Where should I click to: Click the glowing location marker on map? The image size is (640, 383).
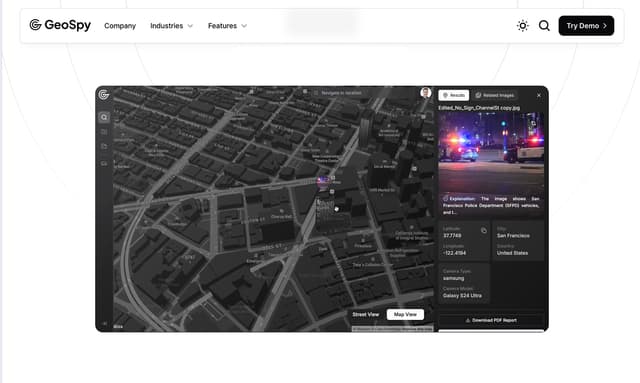(323, 181)
